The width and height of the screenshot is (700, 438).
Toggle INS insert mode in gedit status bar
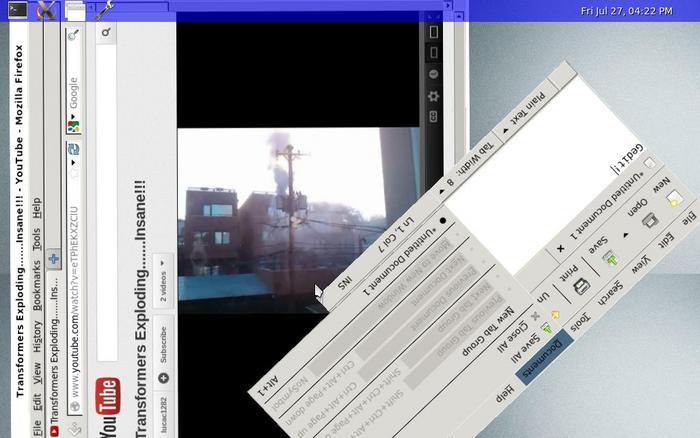coord(344,284)
